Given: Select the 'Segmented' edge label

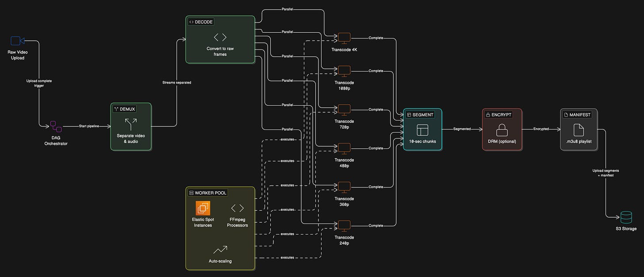Looking at the screenshot, I should (x=462, y=129).
